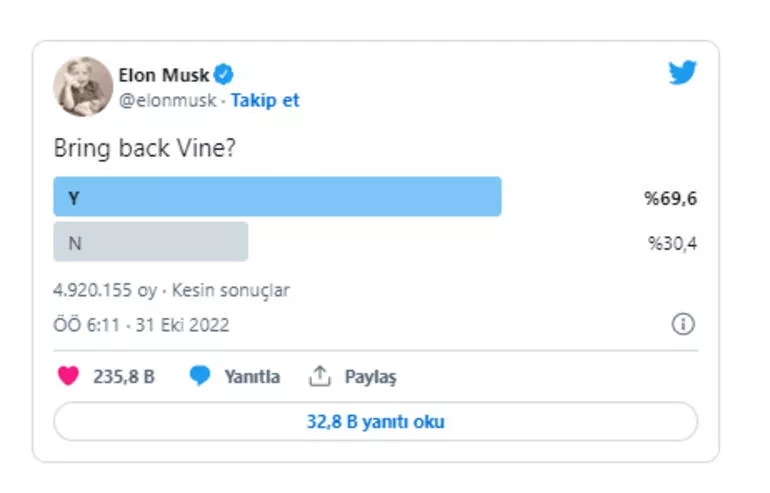Click the Elon Musk display name
770x493 pixels.
pos(164,75)
